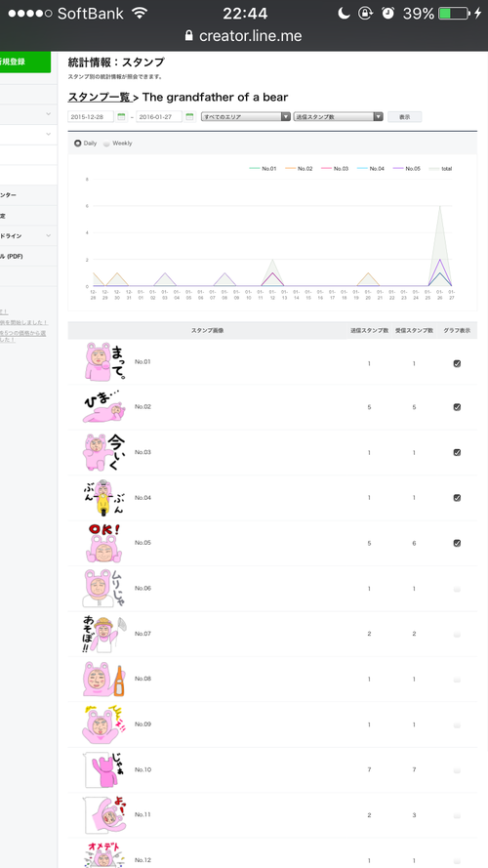The height and width of the screenshot is (868, 488).
Task: Click the No.10 'じゃあ' sticker image
Action: point(104,769)
